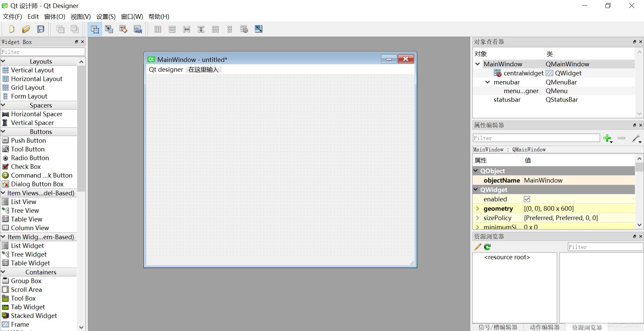644x331 pixels.
Task: Activate Edit Tab Order mode icon
Action: point(138,29)
